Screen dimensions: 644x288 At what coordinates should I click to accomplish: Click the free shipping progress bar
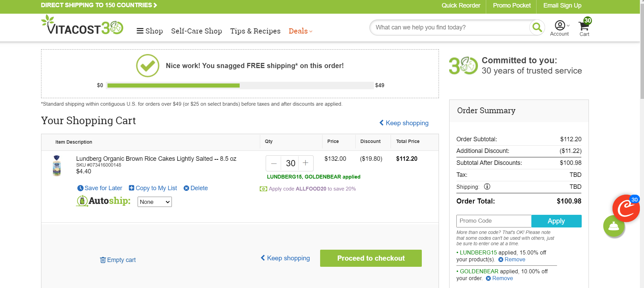coord(240,85)
